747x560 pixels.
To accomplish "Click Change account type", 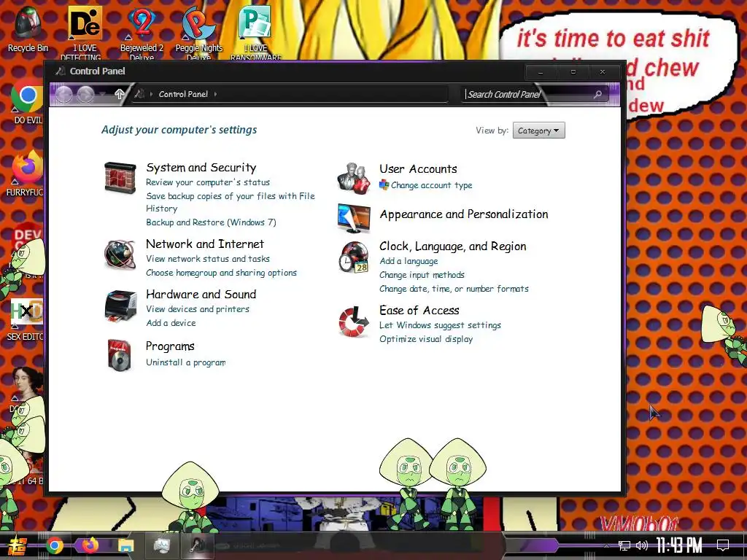I will pos(432,185).
